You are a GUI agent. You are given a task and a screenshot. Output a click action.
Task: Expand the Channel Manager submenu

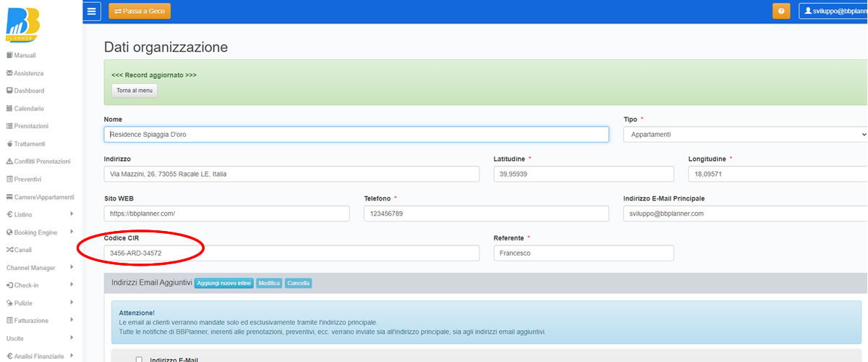tap(39, 268)
